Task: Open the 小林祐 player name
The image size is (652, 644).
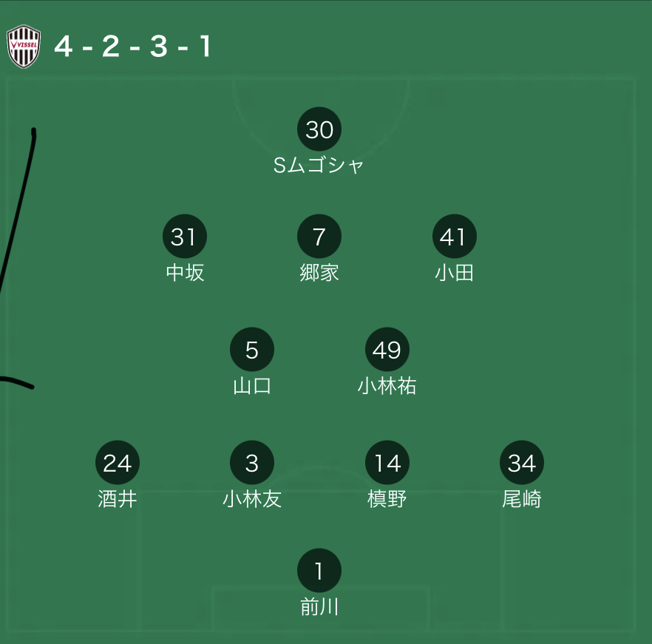Action: click(x=387, y=386)
